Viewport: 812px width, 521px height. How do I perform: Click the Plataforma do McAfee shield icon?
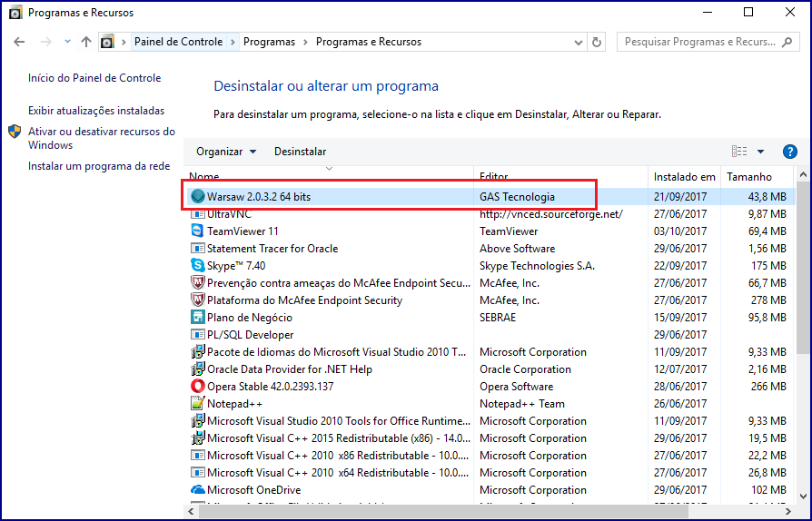click(198, 300)
